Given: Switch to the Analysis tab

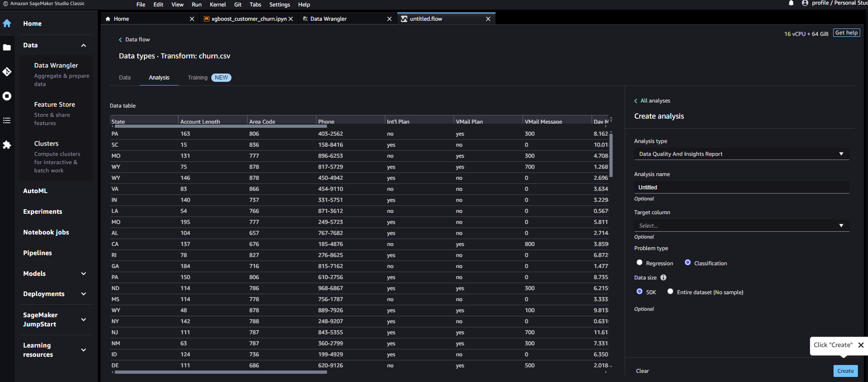Looking at the screenshot, I should pyautogui.click(x=159, y=78).
